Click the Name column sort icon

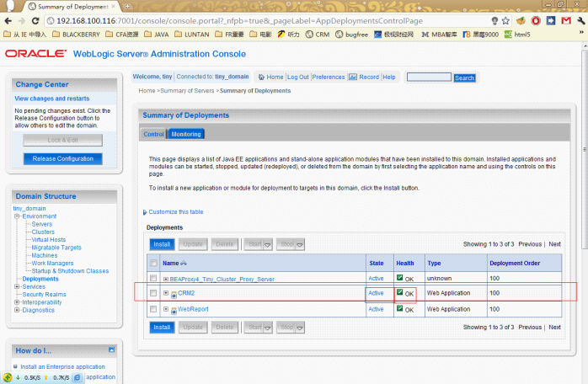184,264
